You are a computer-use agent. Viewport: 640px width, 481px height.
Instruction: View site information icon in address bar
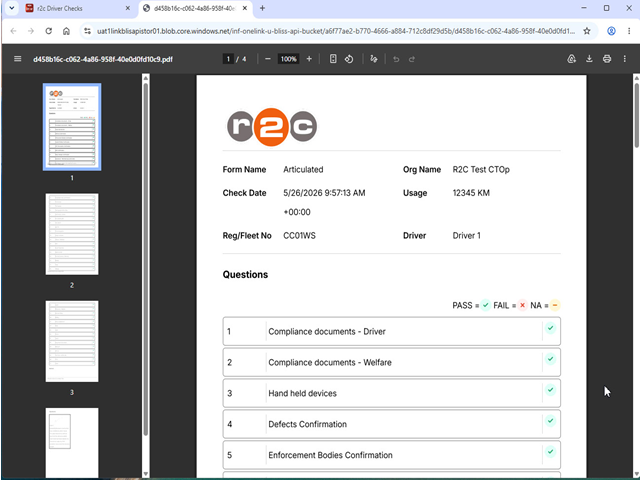87,31
